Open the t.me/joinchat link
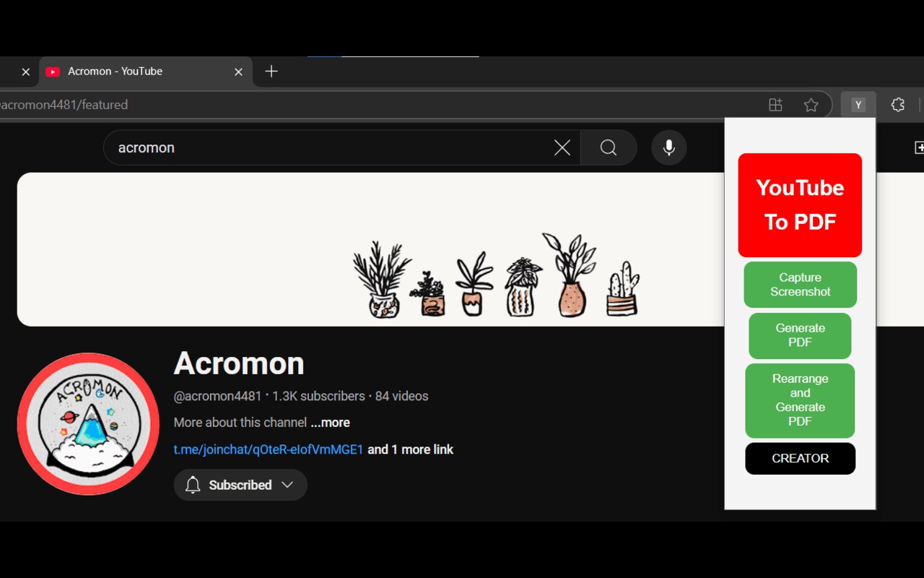The image size is (924, 578). (x=269, y=449)
